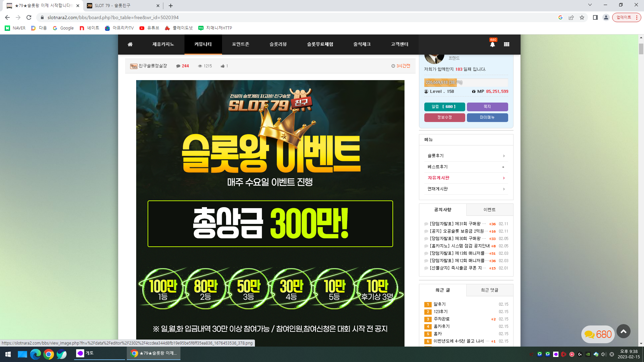Click the comment bubble icon showing 244
Screen dimensions: 644x362
tap(178, 66)
